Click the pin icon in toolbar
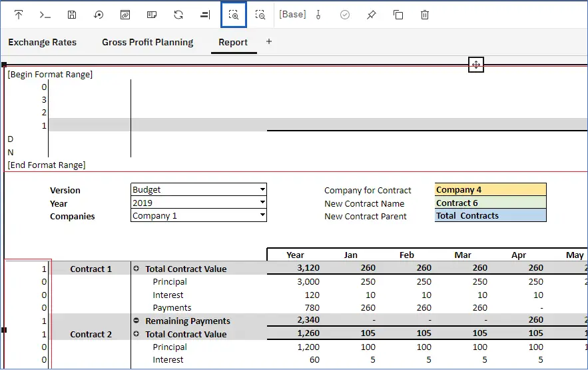Image resolution: width=588 pixels, height=370 pixels. [x=372, y=15]
